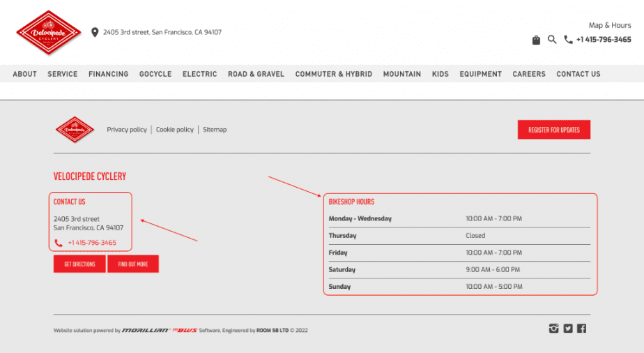Click the Velocipede Cyclery header logo

point(49,33)
